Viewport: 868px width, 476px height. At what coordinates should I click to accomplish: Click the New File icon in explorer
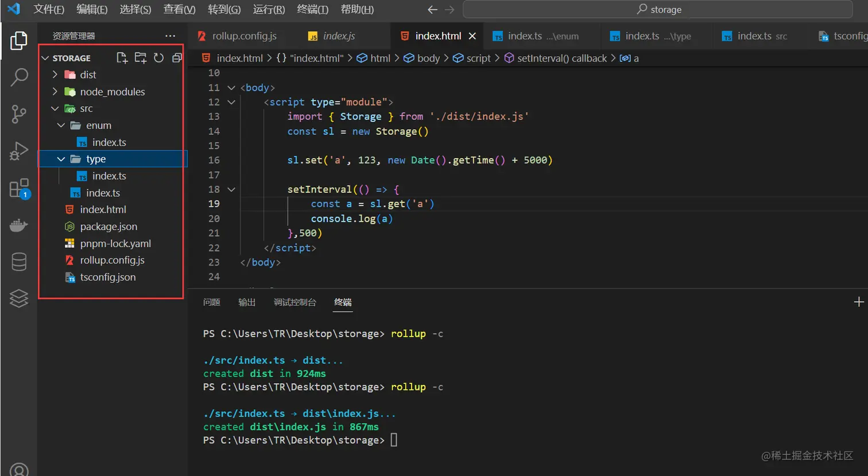pyautogui.click(x=122, y=58)
